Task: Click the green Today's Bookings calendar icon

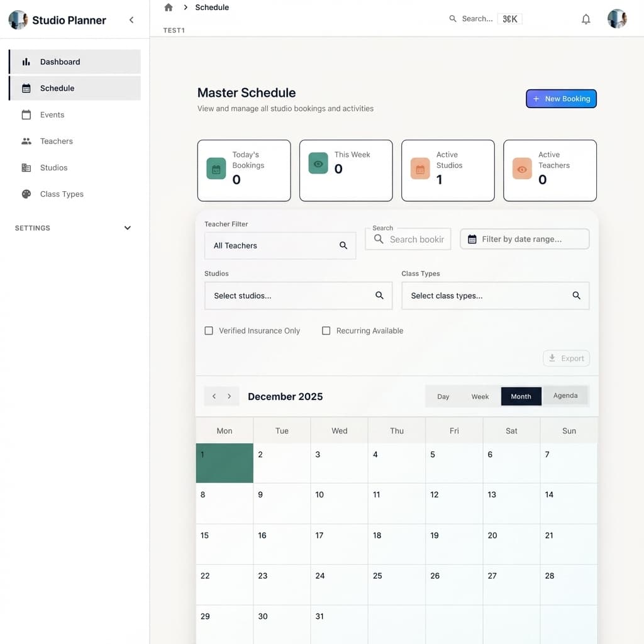Action: click(x=216, y=169)
